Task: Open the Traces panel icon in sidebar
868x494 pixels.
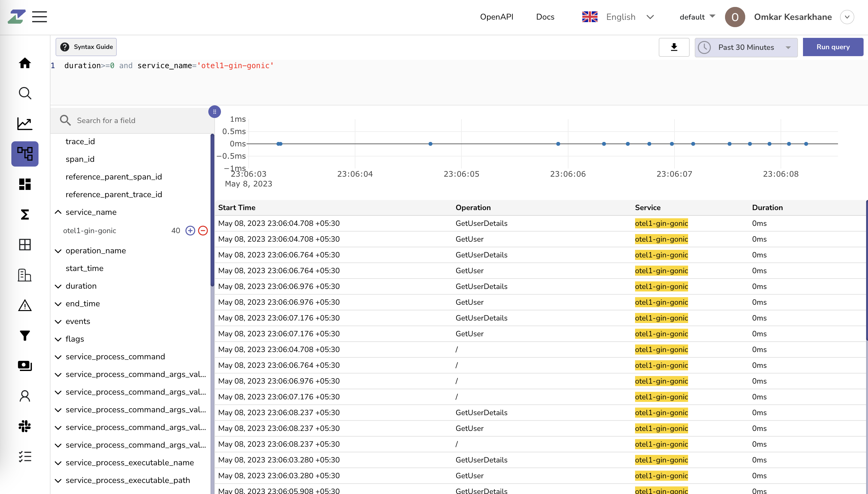Action: pos(25,154)
